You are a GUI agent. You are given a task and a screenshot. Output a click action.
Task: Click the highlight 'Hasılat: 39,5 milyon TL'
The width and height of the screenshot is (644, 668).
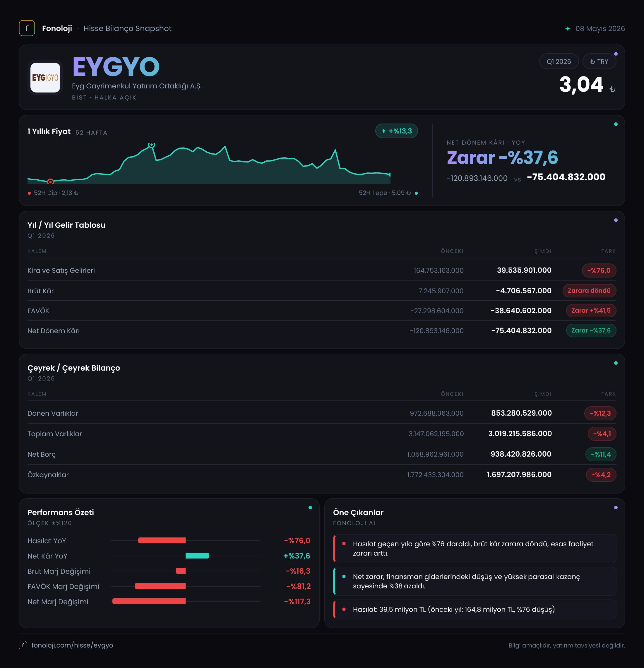(x=475, y=609)
